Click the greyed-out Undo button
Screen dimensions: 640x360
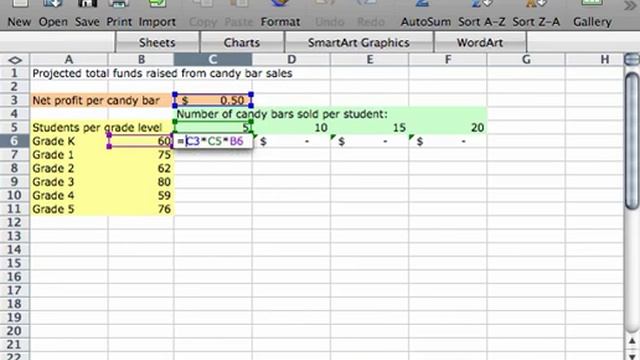point(329,15)
